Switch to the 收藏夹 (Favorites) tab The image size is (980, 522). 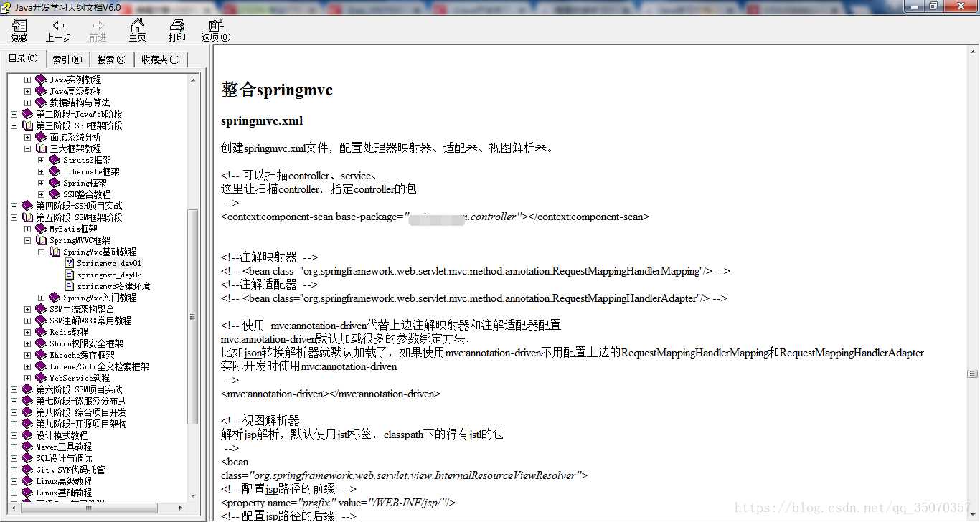161,60
